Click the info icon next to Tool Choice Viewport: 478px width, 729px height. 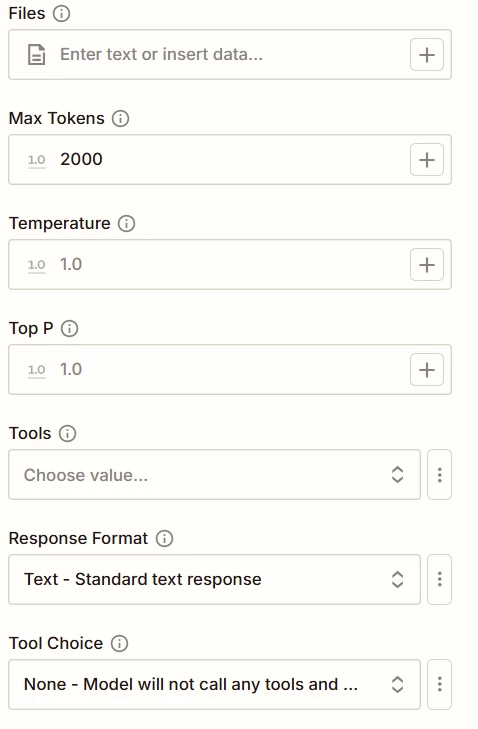pos(120,644)
